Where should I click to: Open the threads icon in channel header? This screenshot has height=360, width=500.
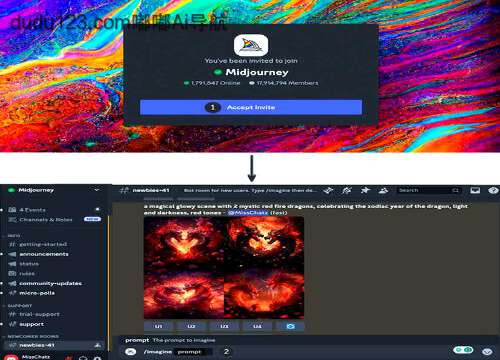[328, 190]
